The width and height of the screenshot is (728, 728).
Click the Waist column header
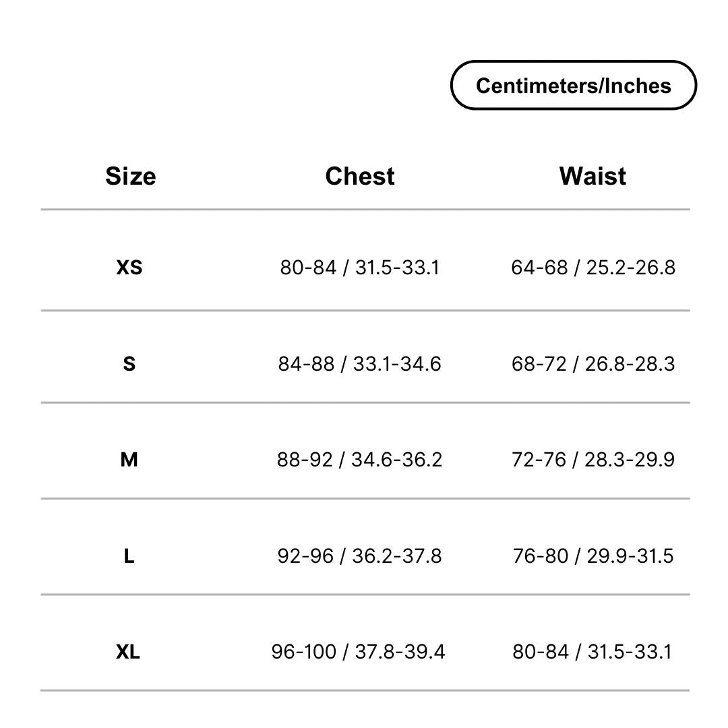(x=593, y=177)
